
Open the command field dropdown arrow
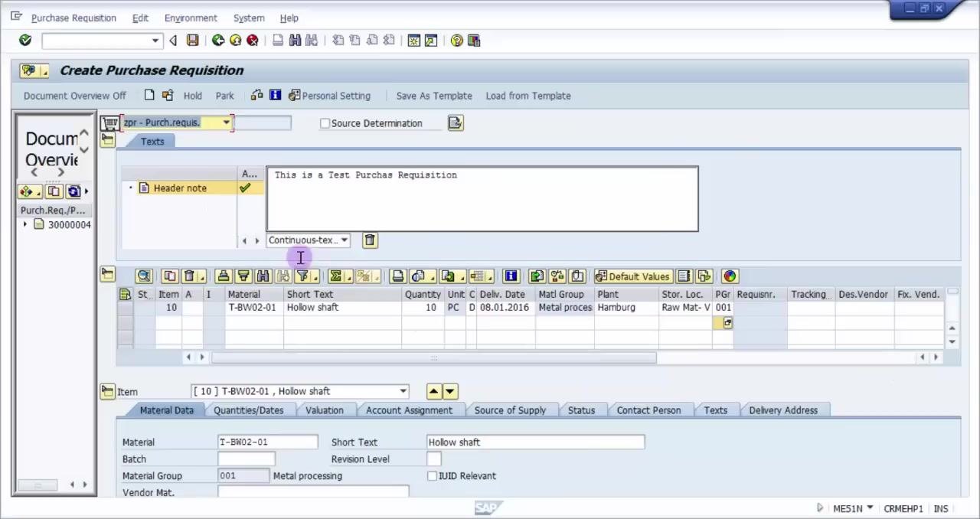[155, 41]
